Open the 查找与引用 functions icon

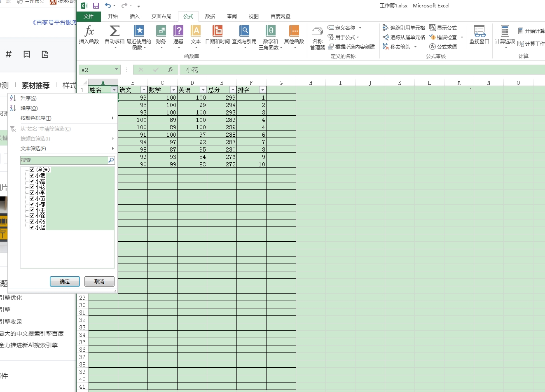244,31
